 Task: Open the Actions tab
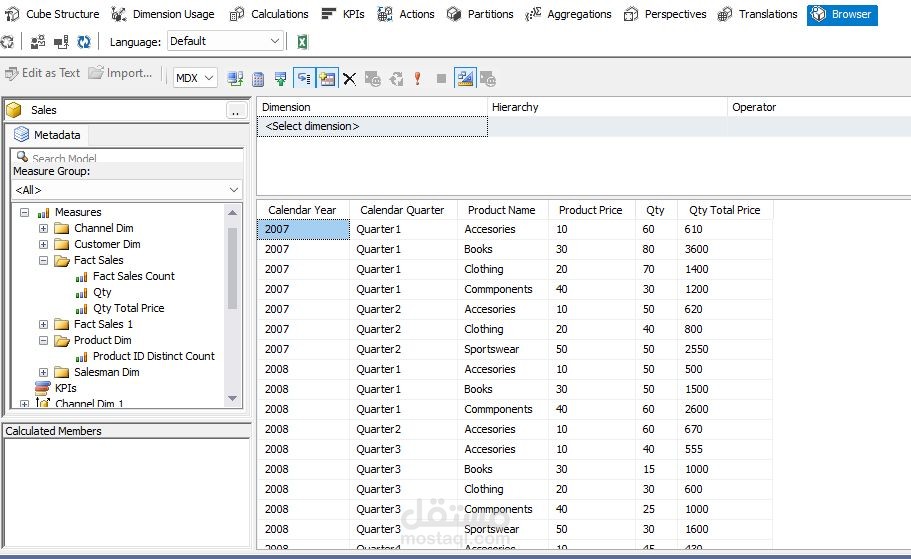[x=406, y=14]
